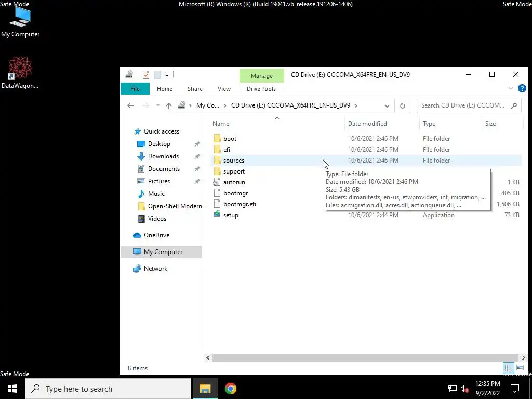Launch Google Chrome from the taskbar
The image size is (532, 399).
pyautogui.click(x=230, y=389)
